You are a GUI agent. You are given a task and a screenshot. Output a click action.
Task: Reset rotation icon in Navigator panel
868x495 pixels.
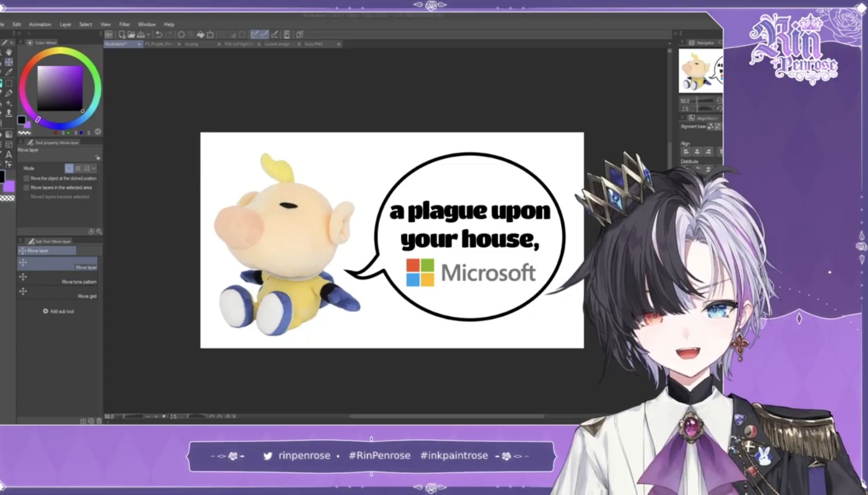720,108
